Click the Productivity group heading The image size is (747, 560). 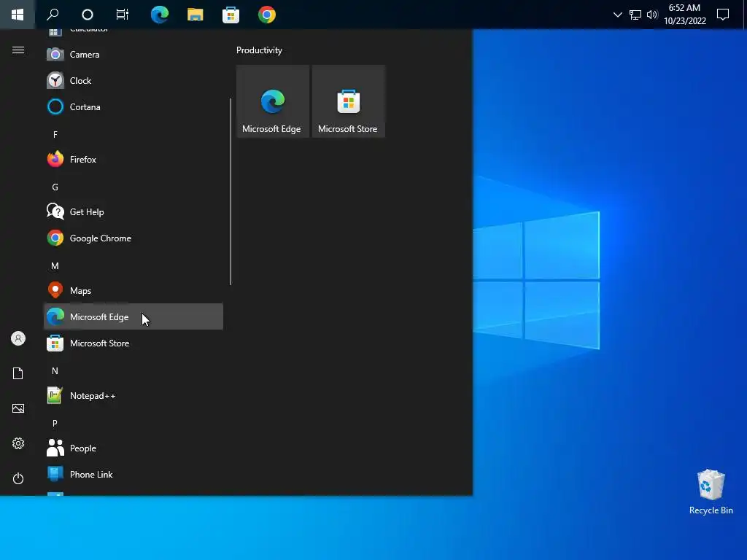[259, 50]
